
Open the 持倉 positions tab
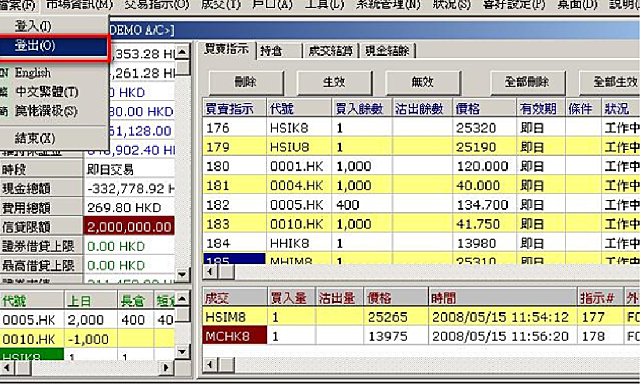(x=280, y=51)
